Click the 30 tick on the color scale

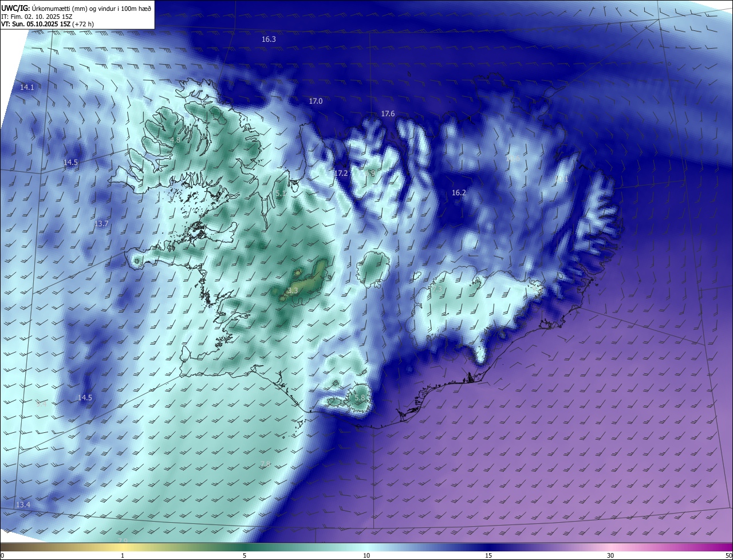(x=610, y=555)
